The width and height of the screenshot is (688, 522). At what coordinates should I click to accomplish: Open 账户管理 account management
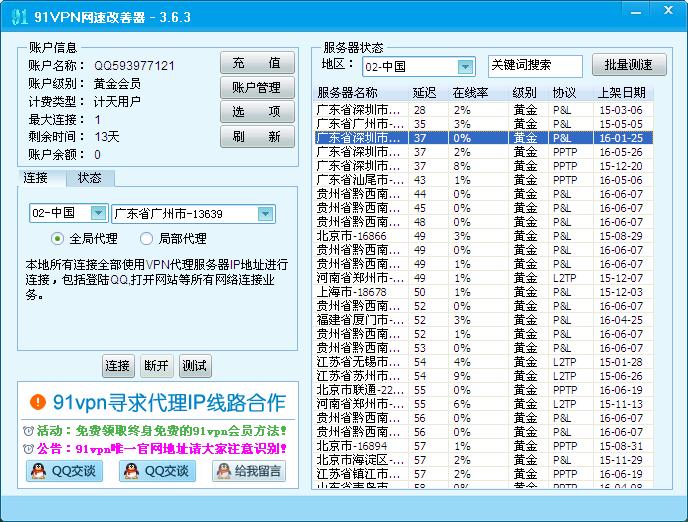click(257, 87)
